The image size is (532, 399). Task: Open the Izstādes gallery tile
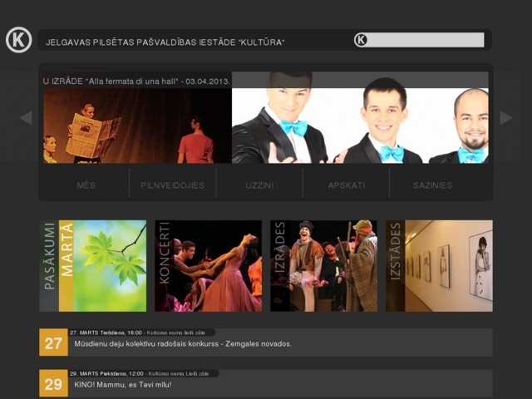(439, 266)
